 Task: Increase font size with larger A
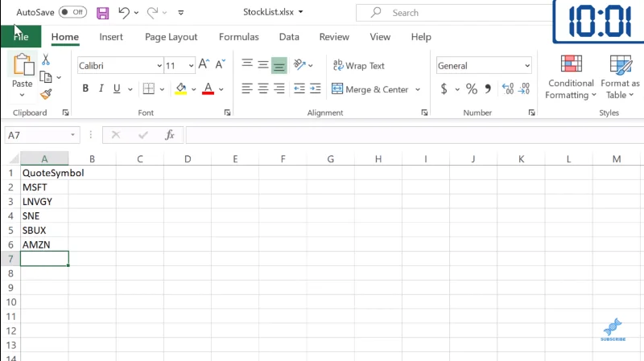[x=204, y=64]
